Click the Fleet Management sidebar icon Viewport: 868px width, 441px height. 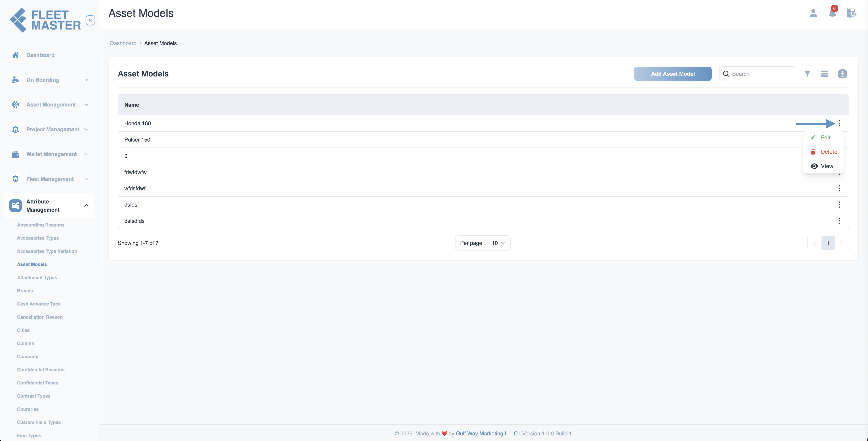[15, 179]
